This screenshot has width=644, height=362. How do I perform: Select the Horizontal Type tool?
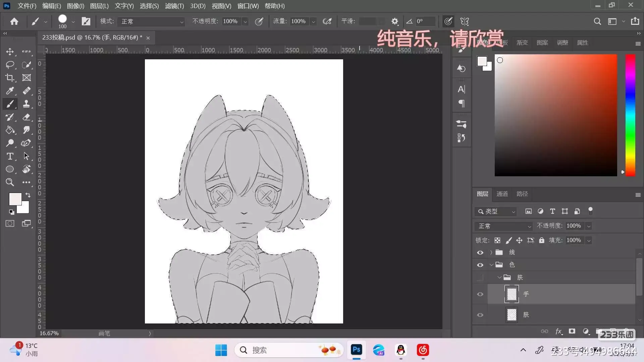[10, 156]
